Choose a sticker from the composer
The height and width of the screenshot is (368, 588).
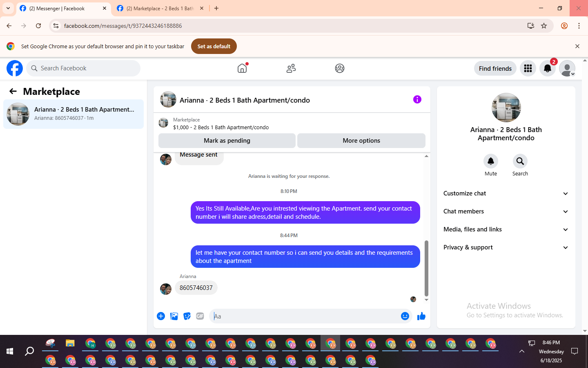(187, 316)
